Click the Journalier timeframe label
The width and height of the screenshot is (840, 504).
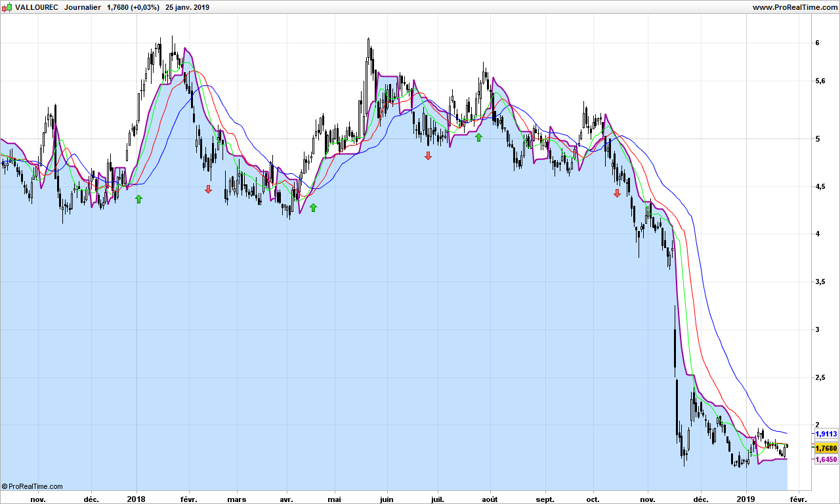point(83,7)
